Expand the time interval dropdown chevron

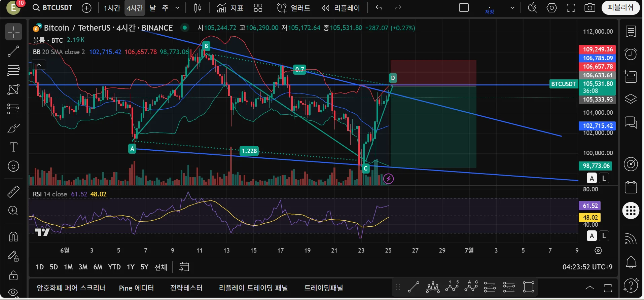pos(177,8)
